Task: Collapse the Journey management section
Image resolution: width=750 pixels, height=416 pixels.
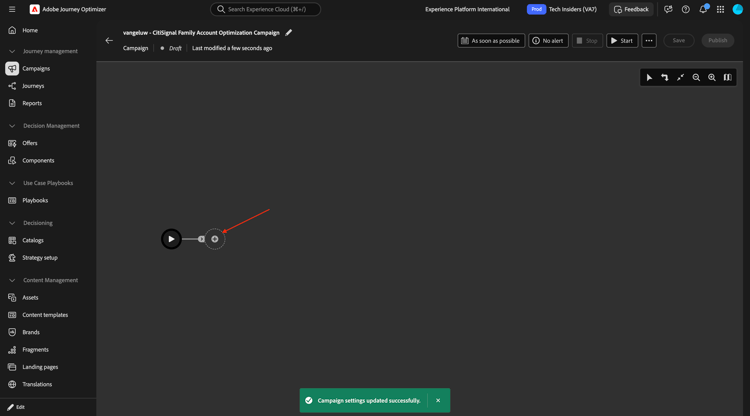Action: tap(12, 51)
